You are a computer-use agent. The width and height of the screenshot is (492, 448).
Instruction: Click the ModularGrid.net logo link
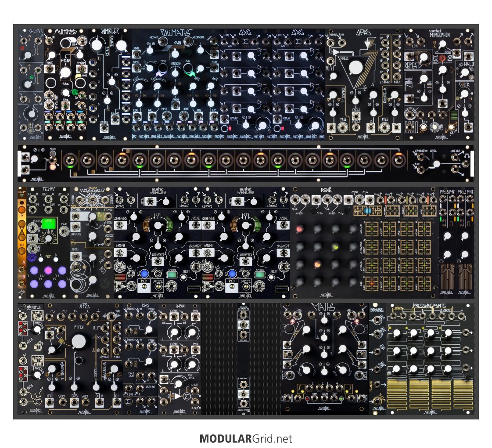click(x=246, y=438)
